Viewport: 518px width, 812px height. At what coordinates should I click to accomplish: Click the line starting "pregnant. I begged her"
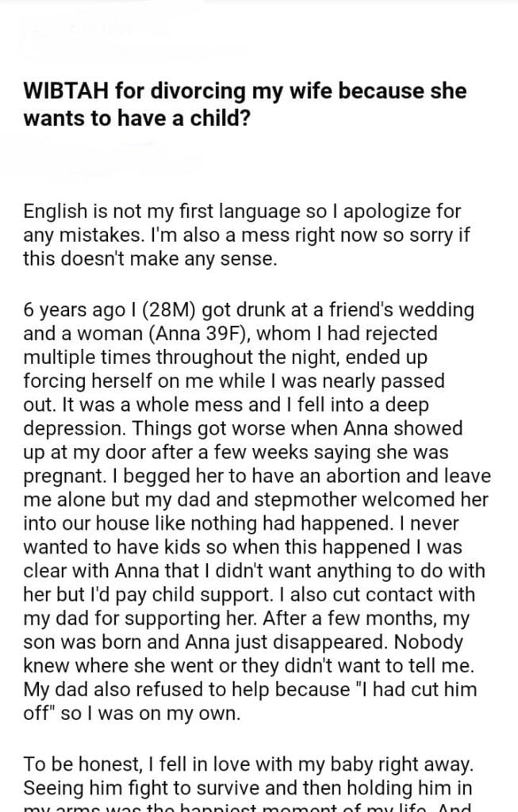point(257,476)
